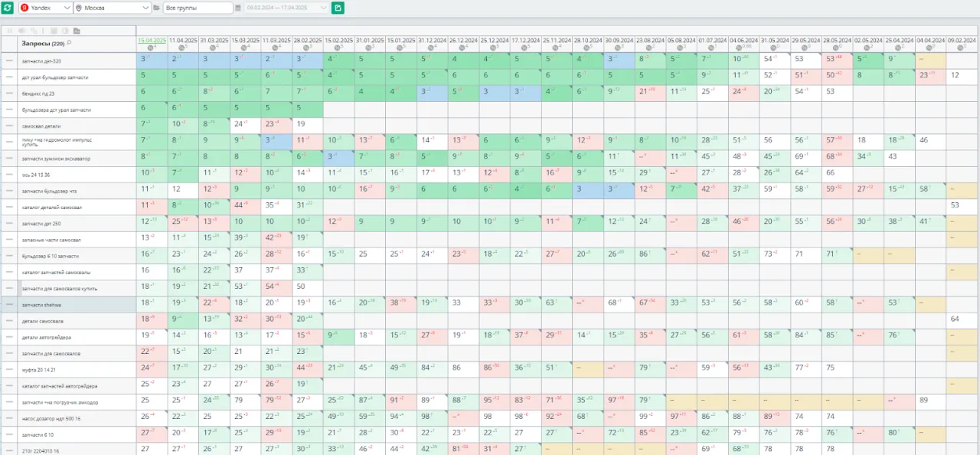The image size is (980, 455).
Task: Select the 15.04.2025 date column header
Action: (x=152, y=40)
